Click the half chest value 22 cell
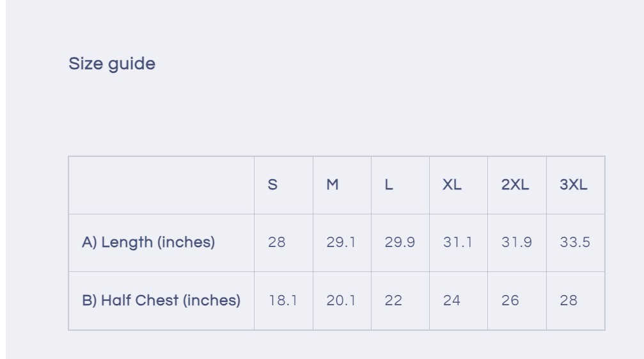Viewport: 644px width, 359px height. [x=393, y=300]
